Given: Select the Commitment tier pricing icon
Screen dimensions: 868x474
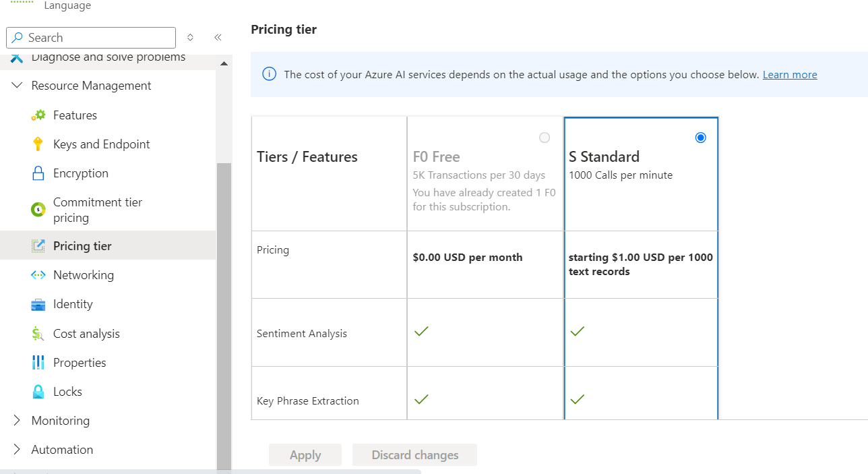Looking at the screenshot, I should click(x=38, y=209).
